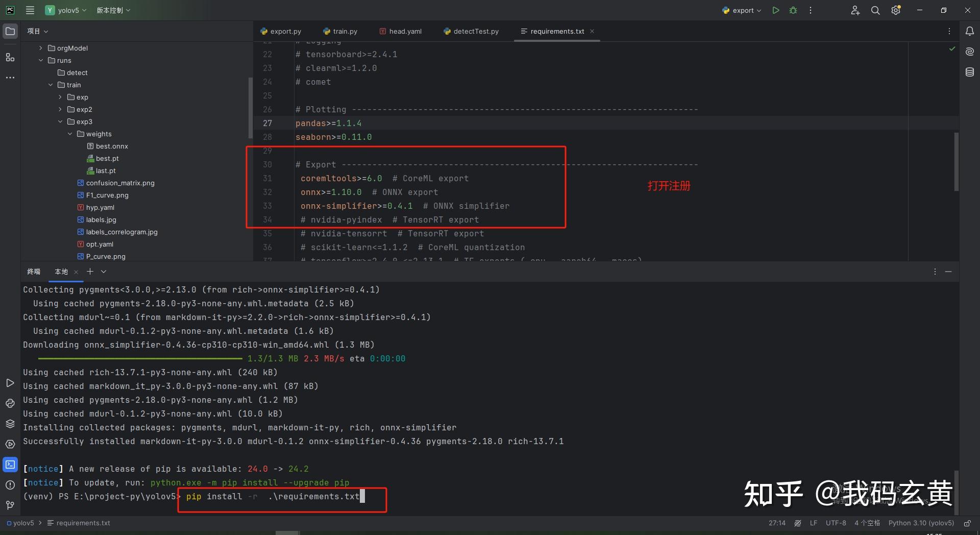Viewport: 980px width, 535px height.
Task: Expand the exp folder
Action: pos(60,97)
